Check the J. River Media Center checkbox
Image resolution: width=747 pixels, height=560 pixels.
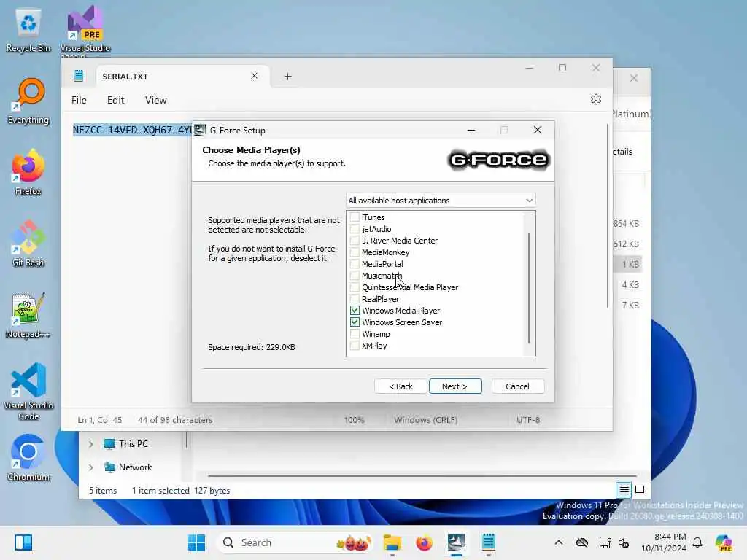(x=355, y=241)
